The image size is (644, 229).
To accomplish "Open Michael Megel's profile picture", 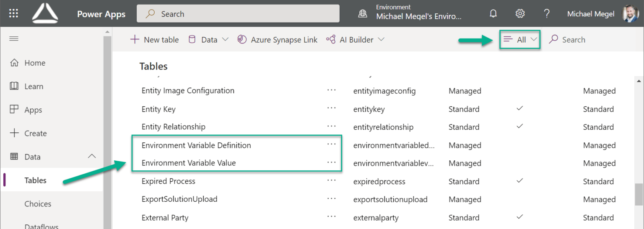I will [x=630, y=14].
